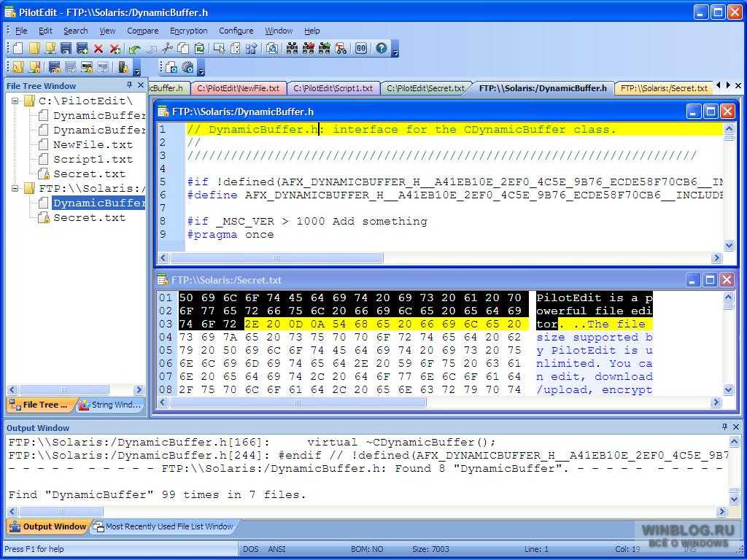Paste from clipboard using the toolbar Paste icon
Viewport: 747px width, 560px height.
(x=199, y=48)
